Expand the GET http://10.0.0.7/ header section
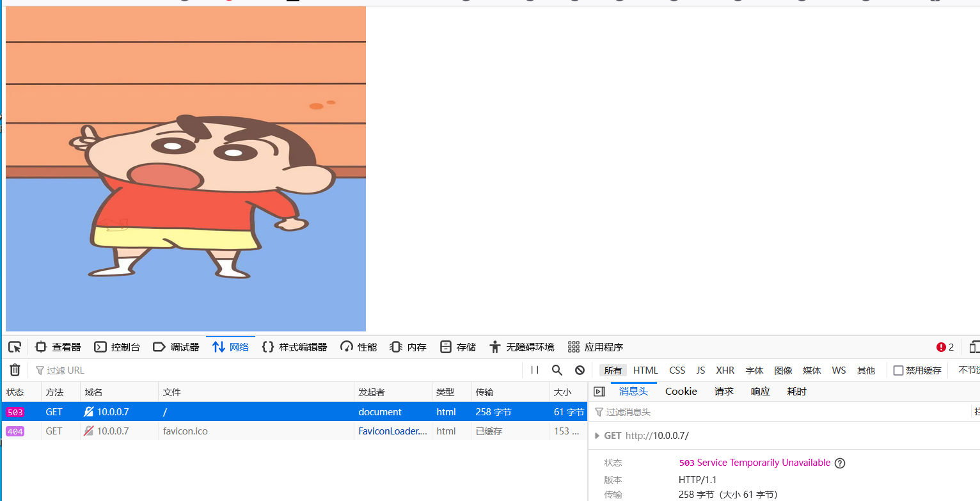980x501 pixels. pos(597,436)
